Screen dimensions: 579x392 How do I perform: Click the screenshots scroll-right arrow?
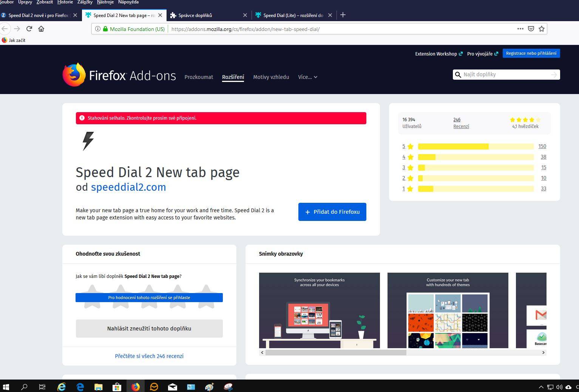point(543,353)
